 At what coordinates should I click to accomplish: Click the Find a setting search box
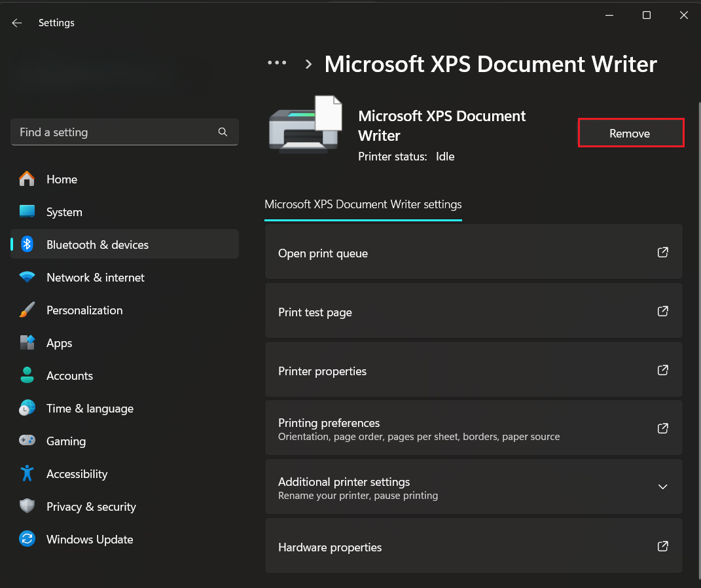(x=115, y=132)
